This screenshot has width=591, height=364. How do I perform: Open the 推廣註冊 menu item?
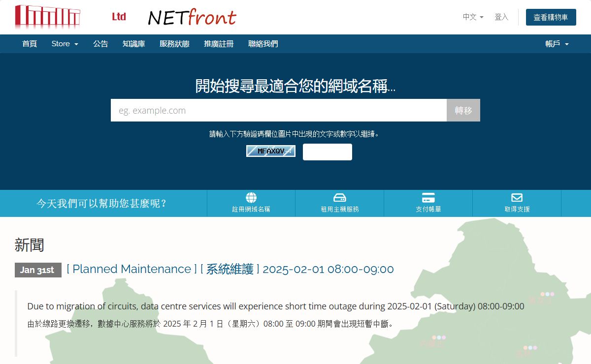pyautogui.click(x=219, y=44)
